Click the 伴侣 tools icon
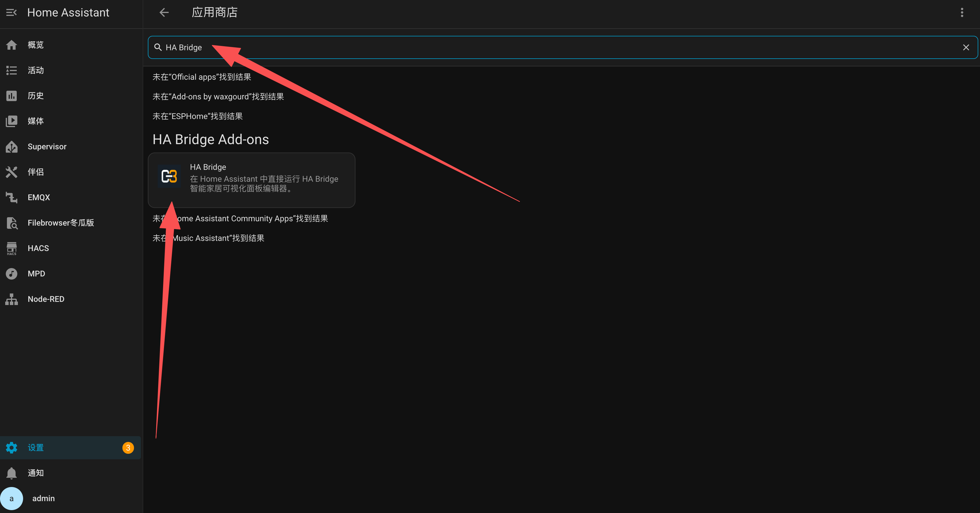 click(12, 172)
